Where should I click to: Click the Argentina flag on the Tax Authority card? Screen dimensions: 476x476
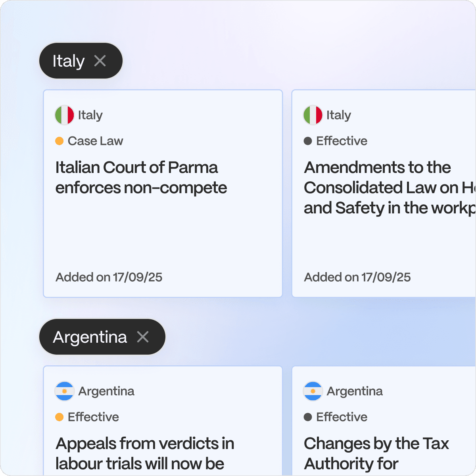click(x=313, y=391)
